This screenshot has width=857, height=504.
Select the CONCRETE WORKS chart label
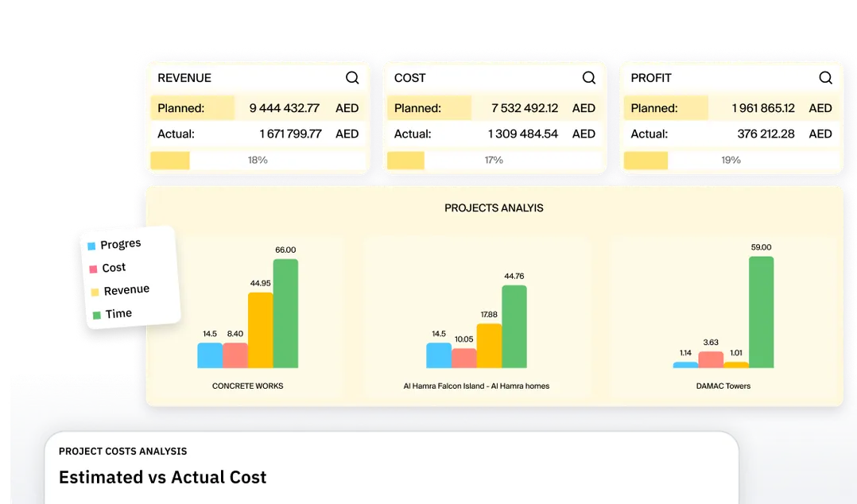pos(247,386)
